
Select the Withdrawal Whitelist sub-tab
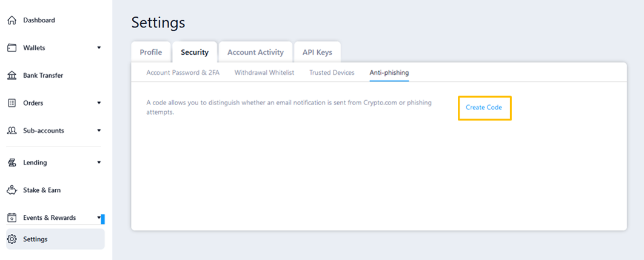pyautogui.click(x=264, y=73)
